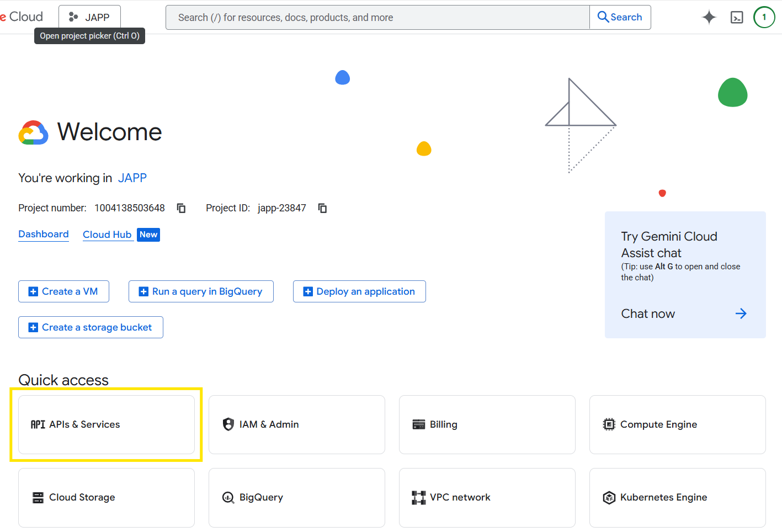782x532 pixels.
Task: Click the BigQuery magnifier icon
Action: click(228, 498)
